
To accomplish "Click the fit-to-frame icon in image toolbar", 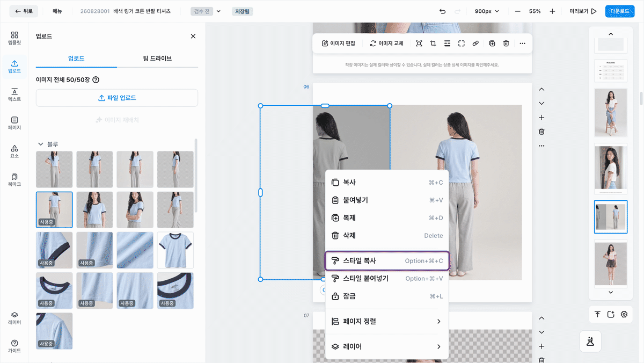I will tap(419, 43).
